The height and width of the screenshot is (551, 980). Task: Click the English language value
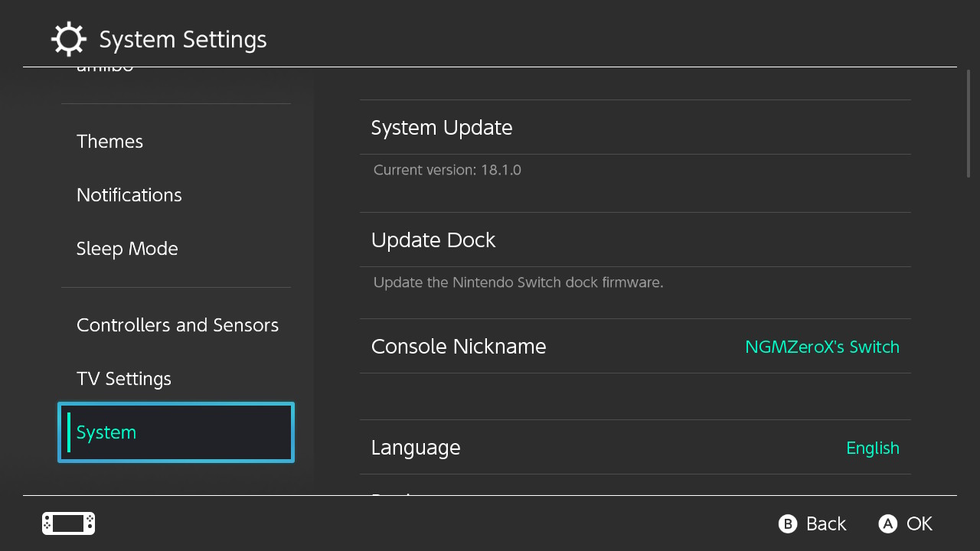click(873, 448)
